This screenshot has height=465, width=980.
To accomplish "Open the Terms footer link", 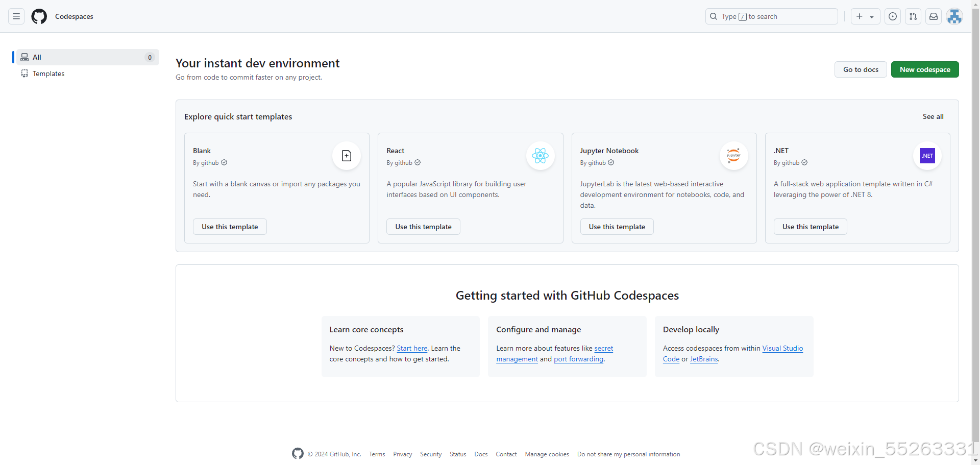I will [x=377, y=454].
